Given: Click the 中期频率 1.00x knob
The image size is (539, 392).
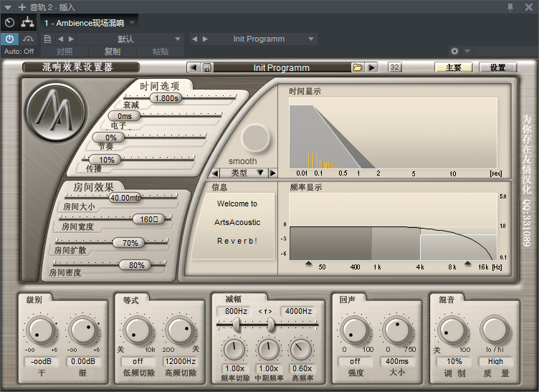Looking at the screenshot, I should click(269, 350).
